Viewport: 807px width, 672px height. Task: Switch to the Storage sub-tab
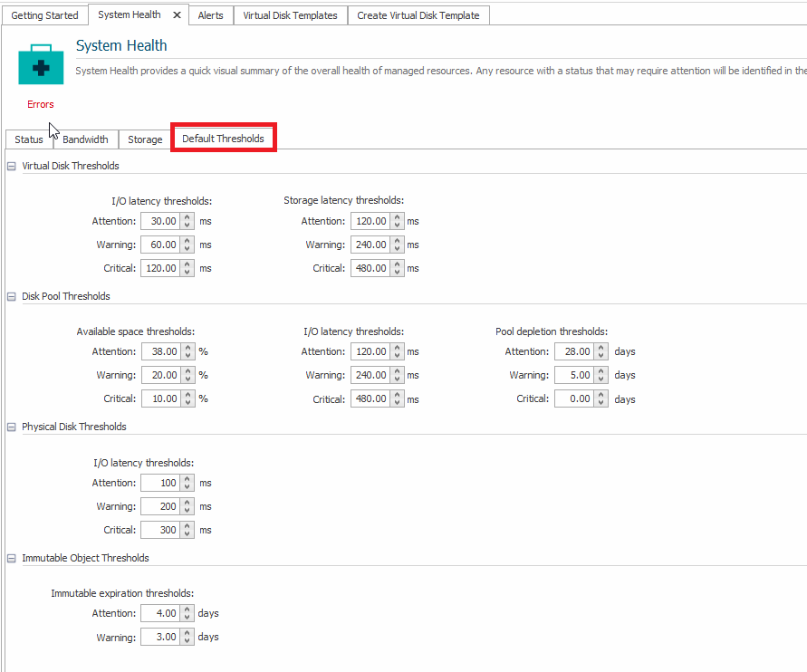pyautogui.click(x=145, y=139)
